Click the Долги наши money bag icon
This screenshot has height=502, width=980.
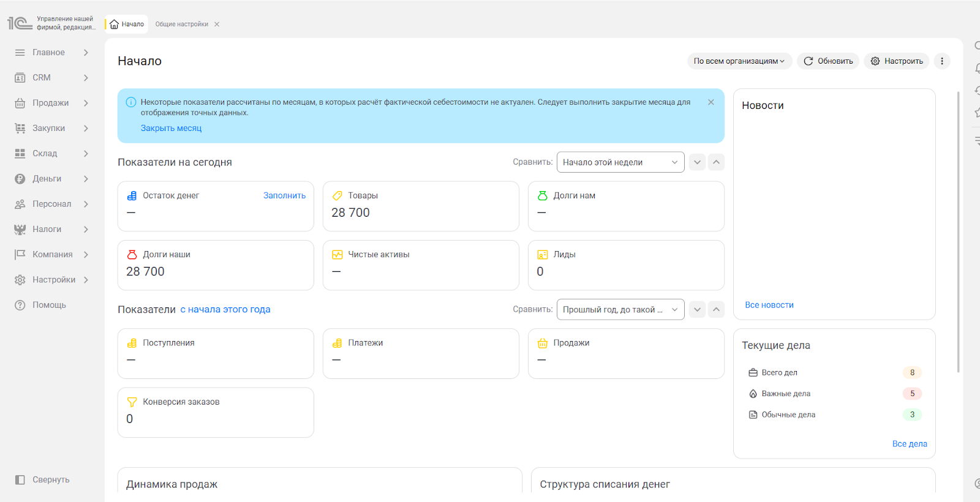click(x=132, y=255)
